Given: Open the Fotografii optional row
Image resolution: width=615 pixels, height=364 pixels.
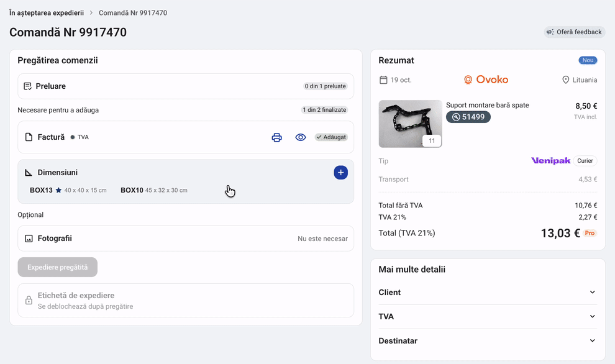Looking at the screenshot, I should point(186,239).
